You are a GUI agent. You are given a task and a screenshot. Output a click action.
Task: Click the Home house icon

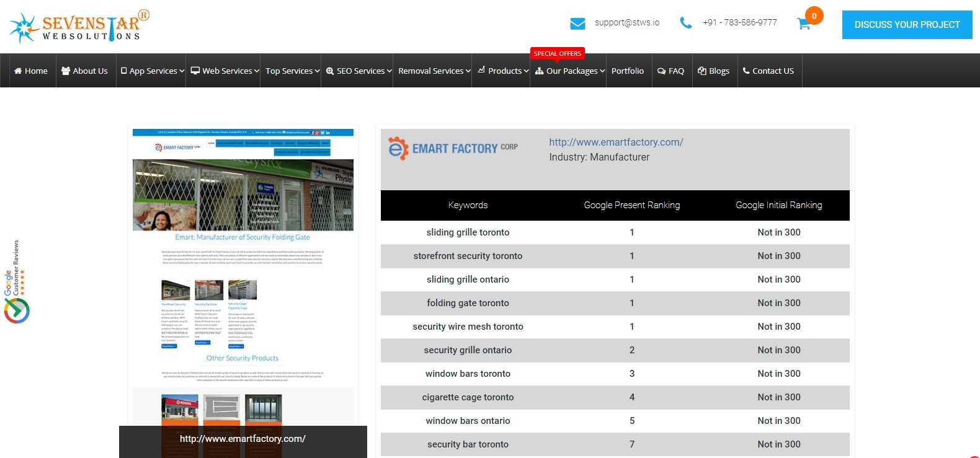(18, 71)
